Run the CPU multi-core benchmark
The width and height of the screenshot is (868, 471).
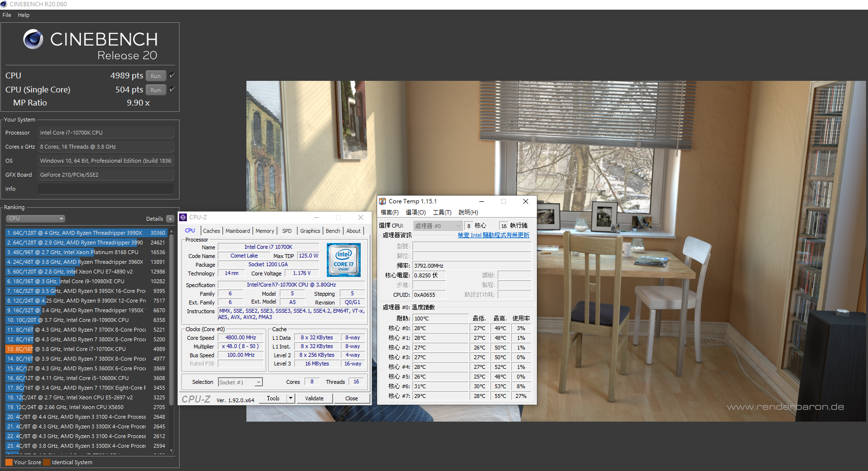click(156, 76)
